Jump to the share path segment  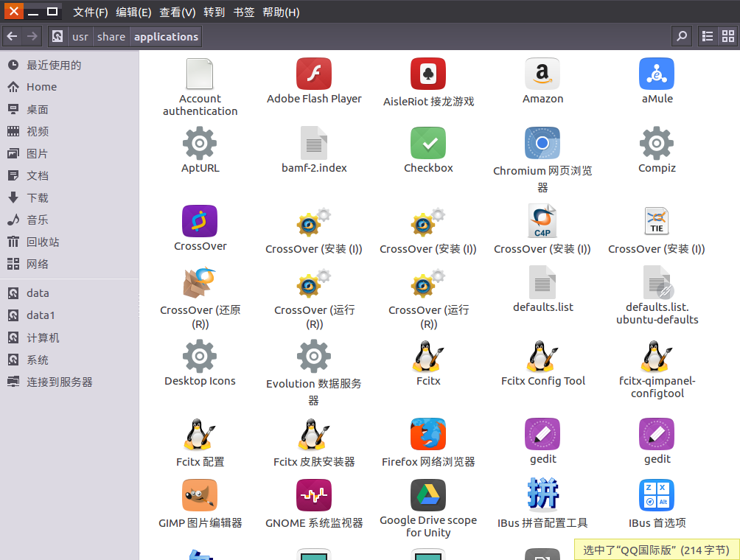pos(111,36)
